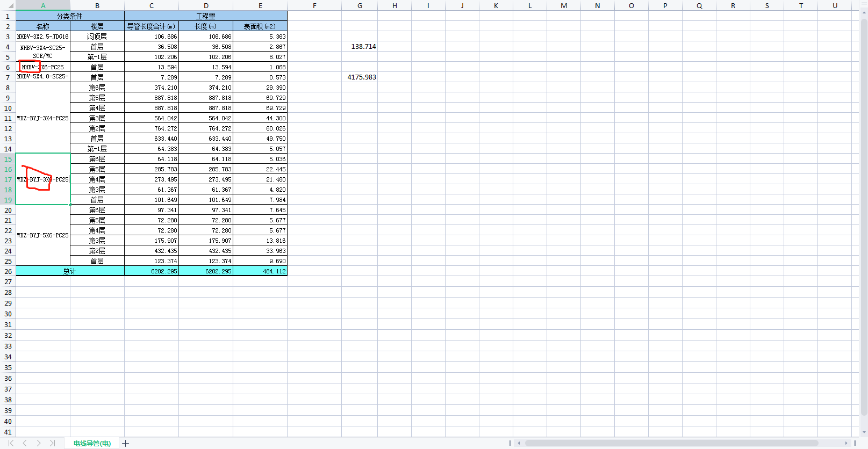This screenshot has height=449, width=868.
Task: Click the cell with value 138.714
Action: 360,47
